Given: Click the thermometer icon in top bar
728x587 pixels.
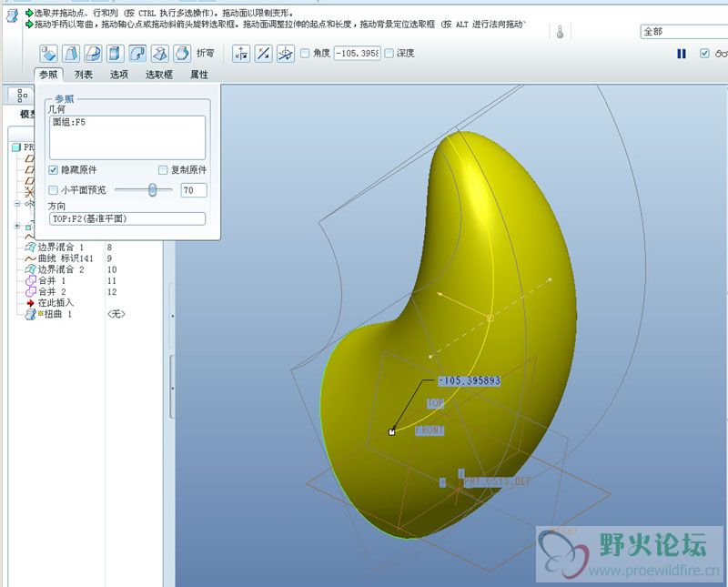Looking at the screenshot, I should point(561,32).
